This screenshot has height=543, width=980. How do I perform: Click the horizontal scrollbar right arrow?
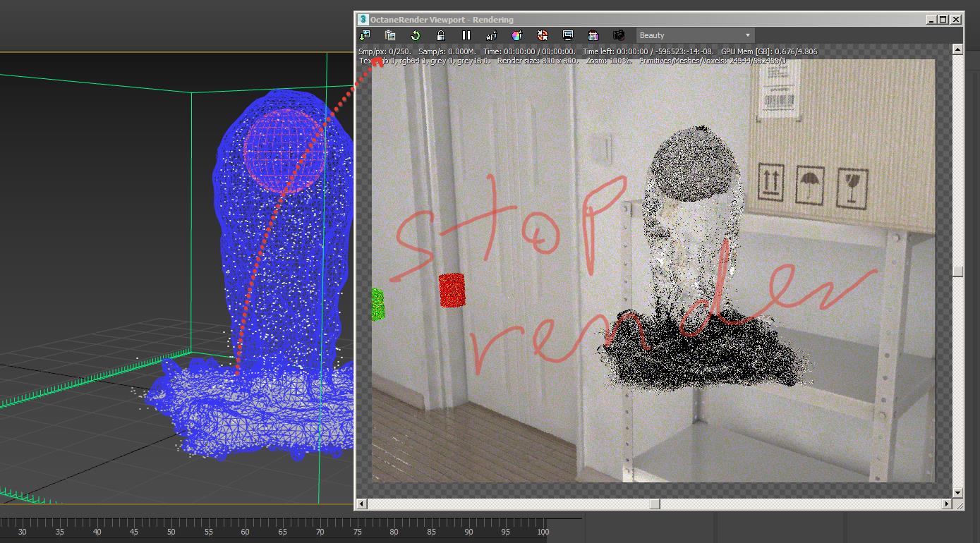coord(946,504)
